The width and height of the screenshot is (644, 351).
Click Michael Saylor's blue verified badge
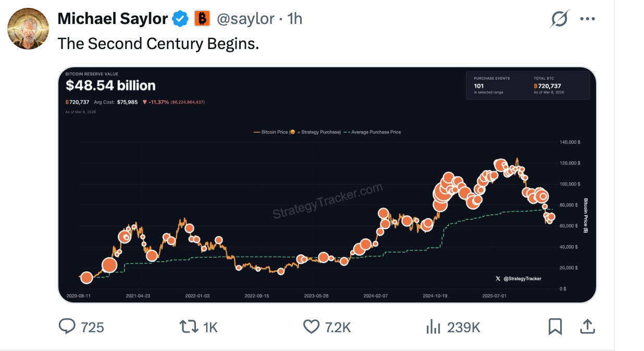coord(180,18)
